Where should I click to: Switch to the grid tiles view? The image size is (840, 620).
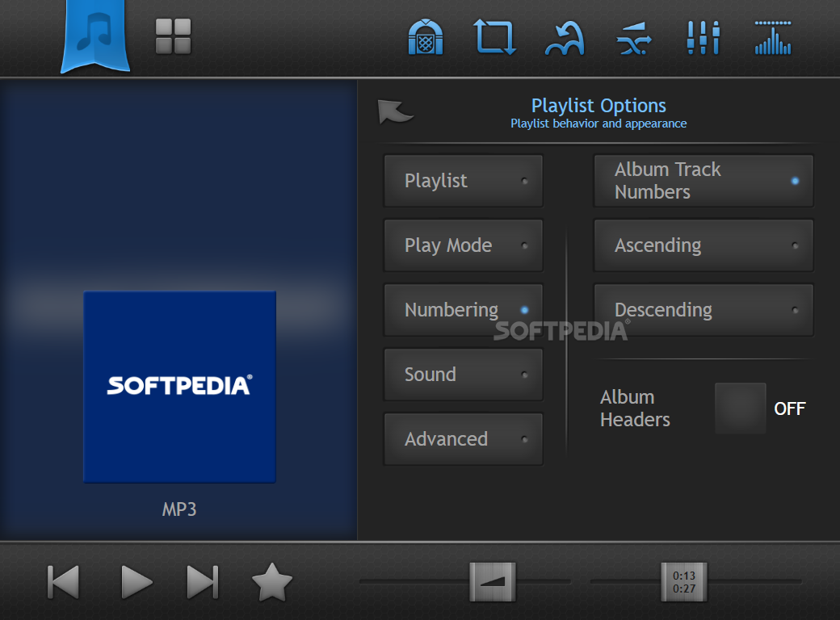click(x=173, y=36)
